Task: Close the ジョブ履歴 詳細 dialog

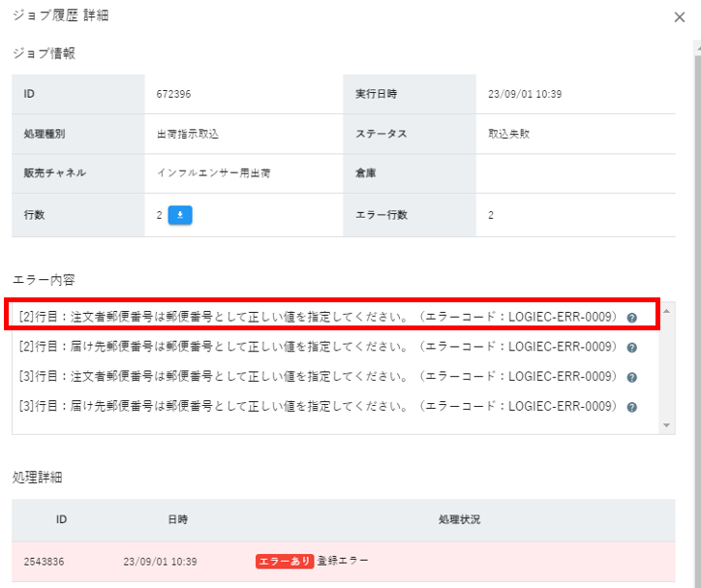Action: 680,17
